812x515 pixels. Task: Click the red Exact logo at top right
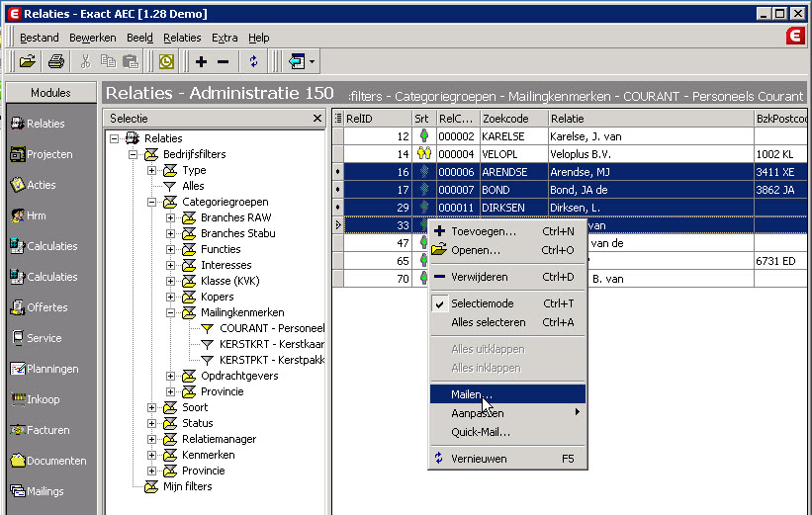(x=795, y=37)
